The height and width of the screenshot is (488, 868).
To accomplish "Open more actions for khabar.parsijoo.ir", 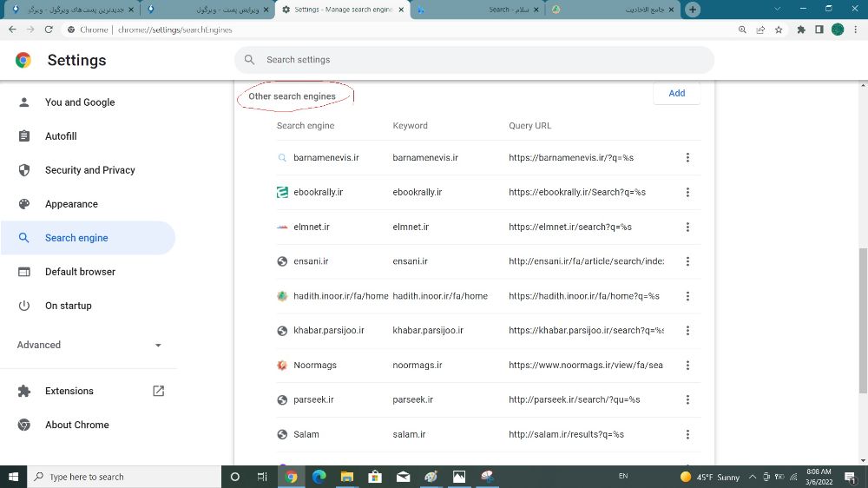I will click(687, 331).
